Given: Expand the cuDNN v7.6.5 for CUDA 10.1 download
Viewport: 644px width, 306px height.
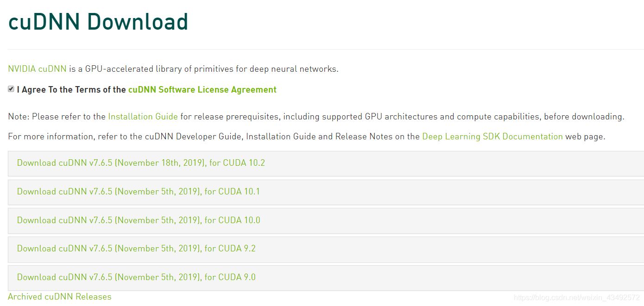Looking at the screenshot, I should tap(139, 192).
